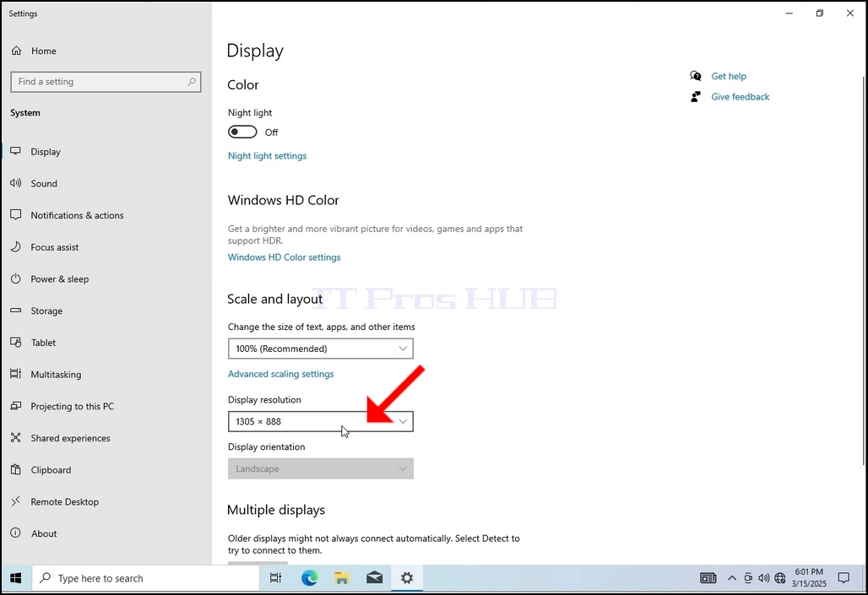
Task: Open the Mail app from taskbar
Action: (374, 578)
